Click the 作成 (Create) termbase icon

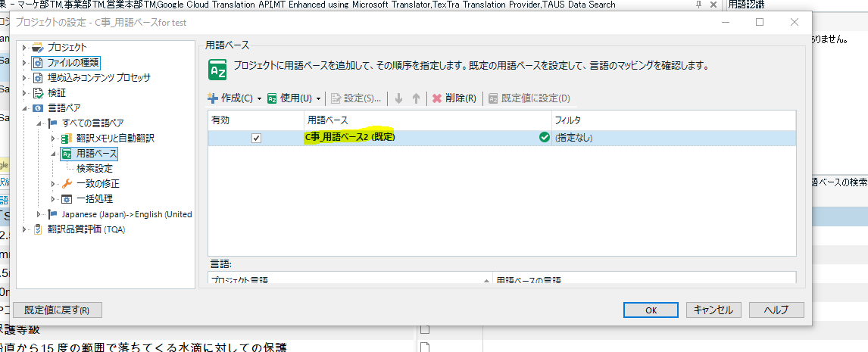point(214,98)
